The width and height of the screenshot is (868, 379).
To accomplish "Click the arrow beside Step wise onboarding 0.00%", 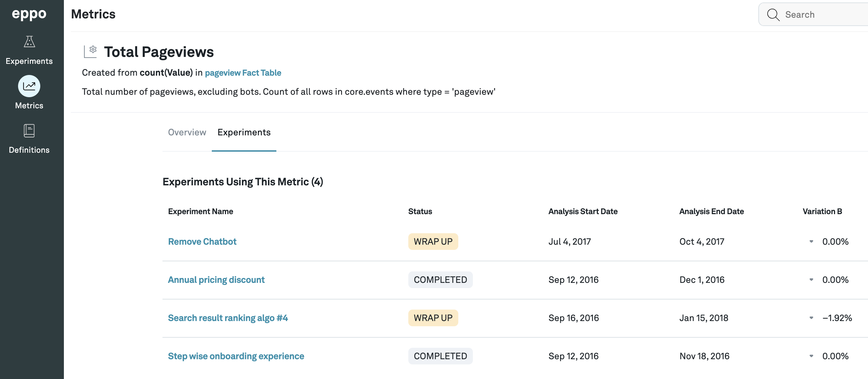I will (811, 356).
